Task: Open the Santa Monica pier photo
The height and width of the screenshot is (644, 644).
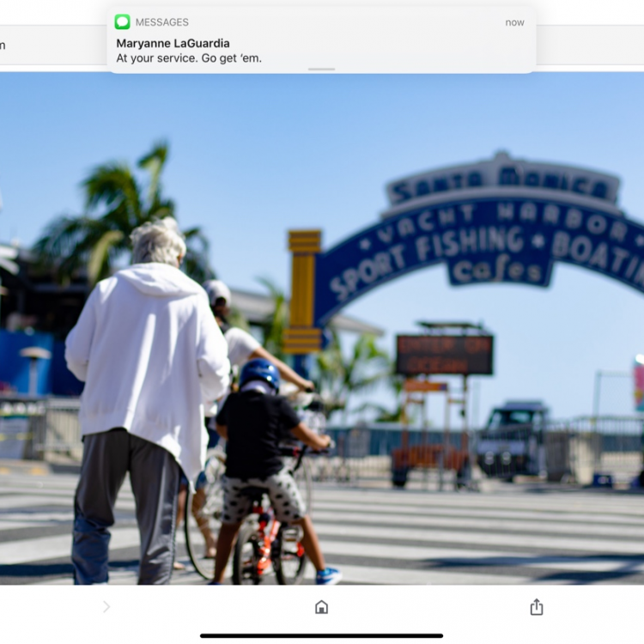Action: (x=322, y=329)
